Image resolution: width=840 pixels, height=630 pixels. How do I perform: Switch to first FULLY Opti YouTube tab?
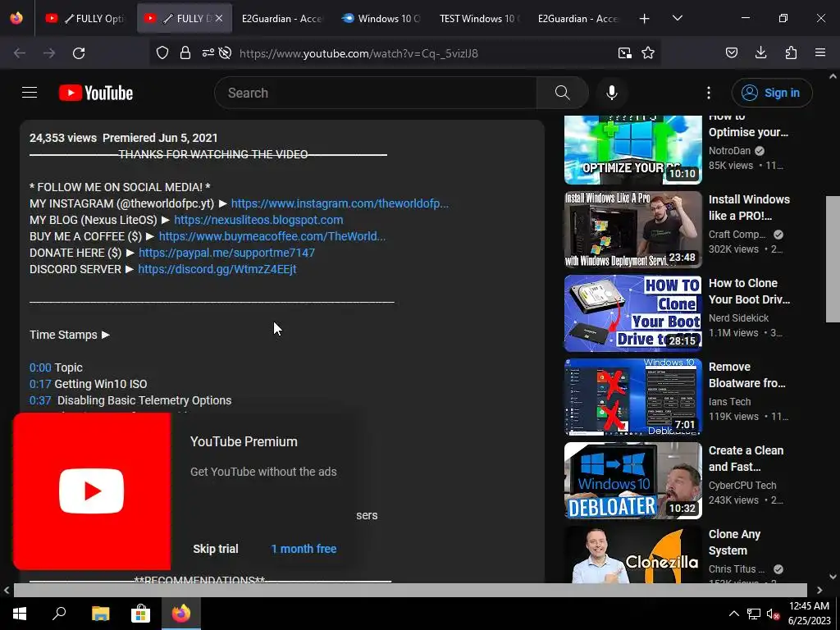(85, 19)
